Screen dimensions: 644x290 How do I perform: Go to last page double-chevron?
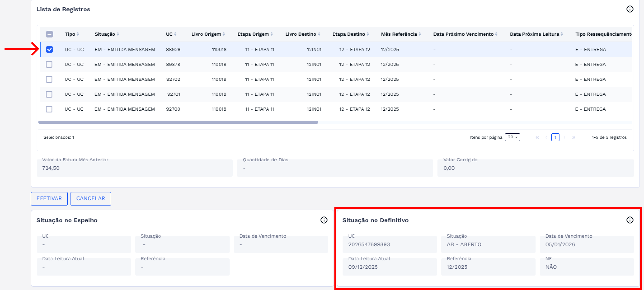pyautogui.click(x=573, y=137)
